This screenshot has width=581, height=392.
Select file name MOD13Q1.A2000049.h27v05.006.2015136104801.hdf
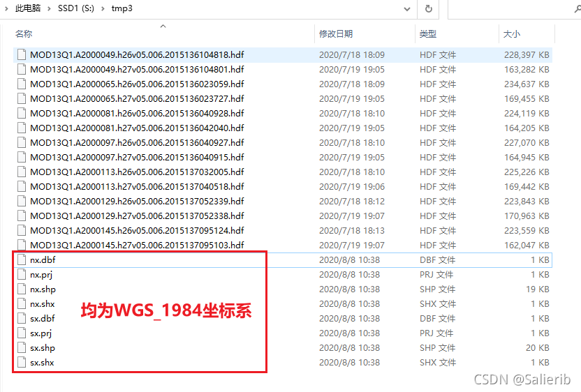click(137, 69)
